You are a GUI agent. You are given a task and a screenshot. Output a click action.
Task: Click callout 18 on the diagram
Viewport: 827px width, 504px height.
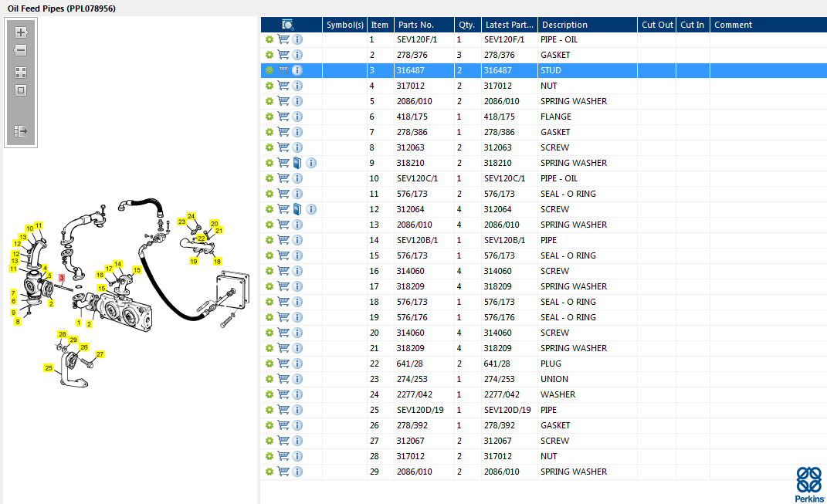[x=217, y=262]
